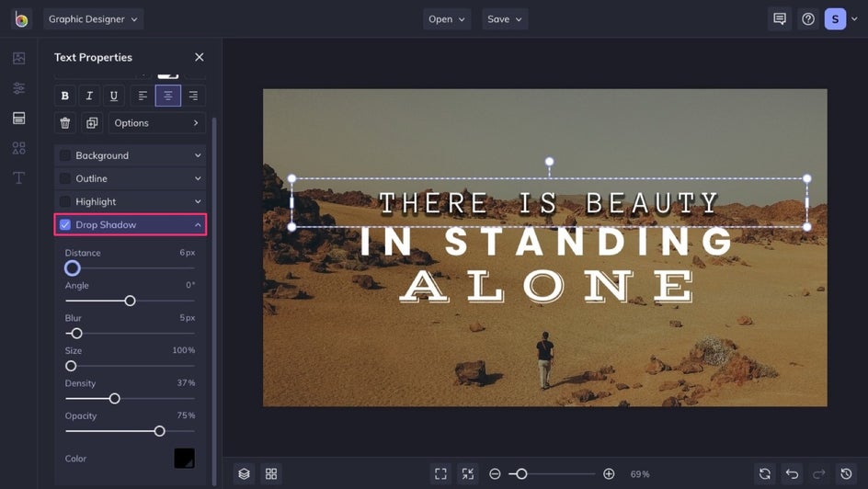The image size is (868, 489).
Task: Open the Save menu dropdown
Action: click(x=505, y=19)
